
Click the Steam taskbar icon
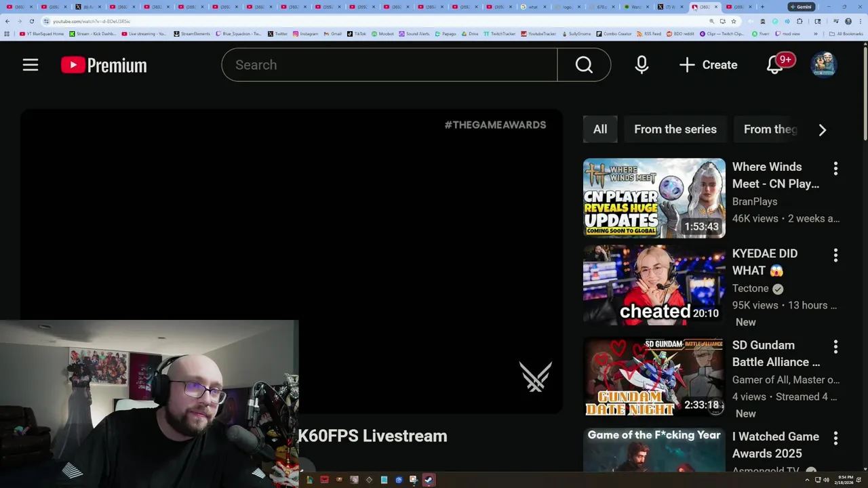[x=428, y=480]
